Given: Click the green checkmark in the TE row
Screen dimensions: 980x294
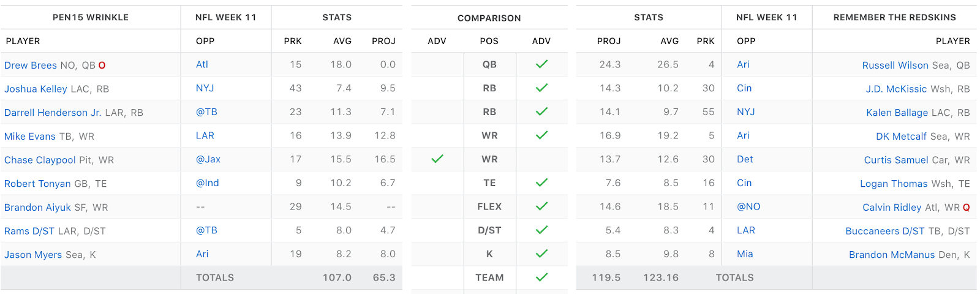Looking at the screenshot, I should (x=541, y=183).
